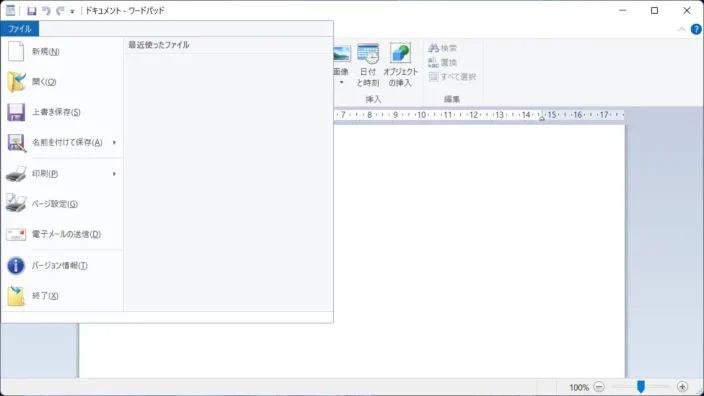The height and width of the screenshot is (396, 704).
Task: Select 名前を付けて保存(A) entry
Action: pyautogui.click(x=62, y=142)
